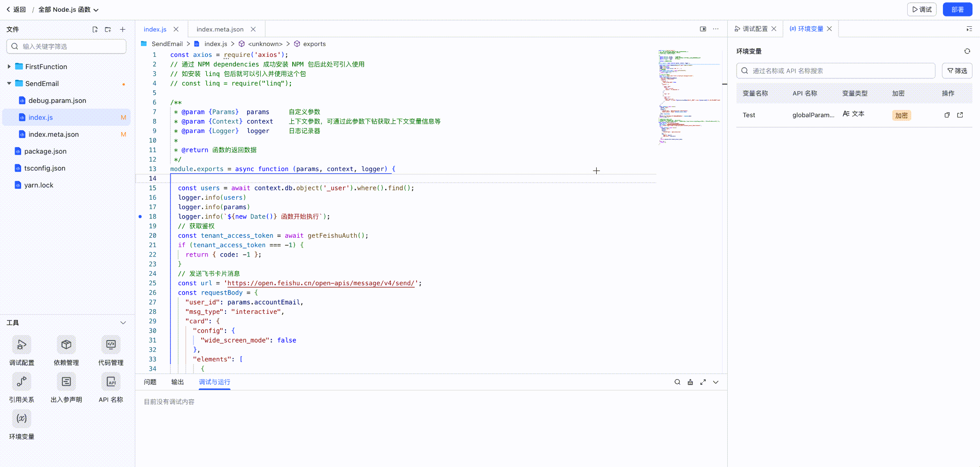
Task: Copy the Test variable row
Action: pos(947,115)
